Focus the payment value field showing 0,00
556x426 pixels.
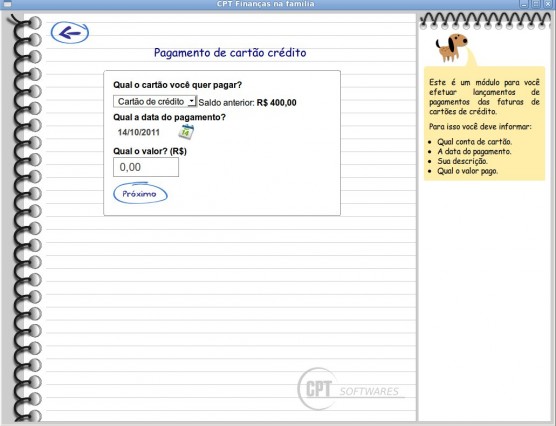point(146,167)
